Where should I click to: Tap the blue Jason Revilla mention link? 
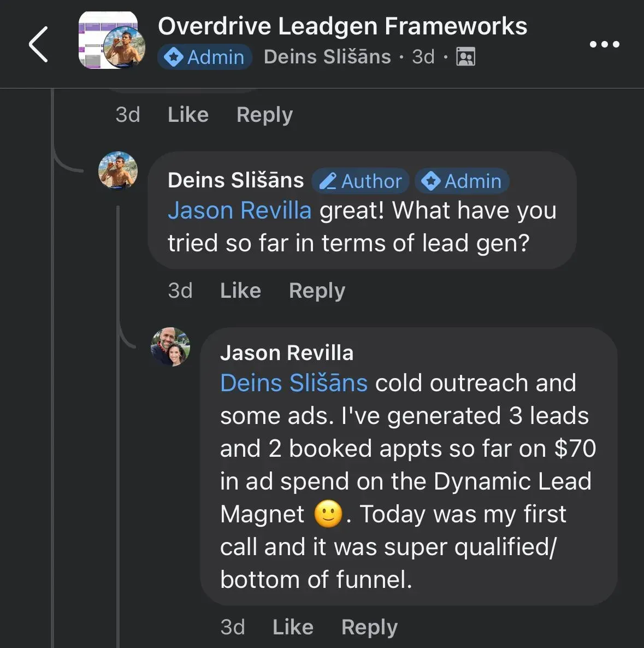pos(239,211)
